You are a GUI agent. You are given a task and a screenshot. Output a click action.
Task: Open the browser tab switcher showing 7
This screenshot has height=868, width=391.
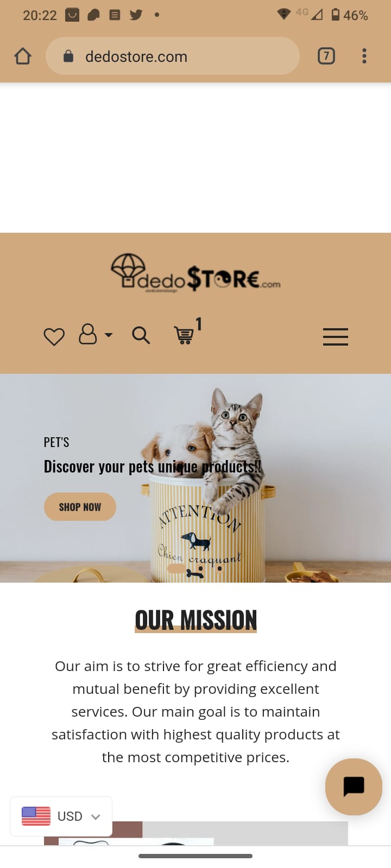(326, 56)
